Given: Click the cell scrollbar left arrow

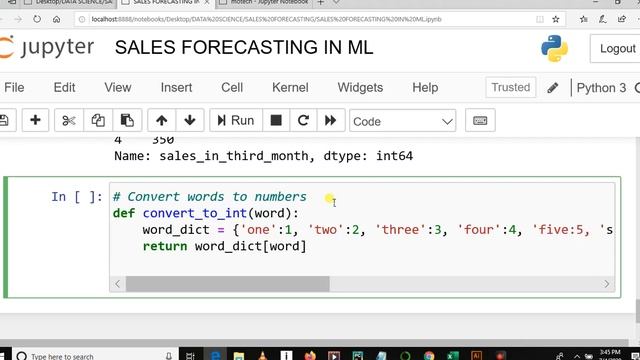Looking at the screenshot, I should [x=118, y=284].
